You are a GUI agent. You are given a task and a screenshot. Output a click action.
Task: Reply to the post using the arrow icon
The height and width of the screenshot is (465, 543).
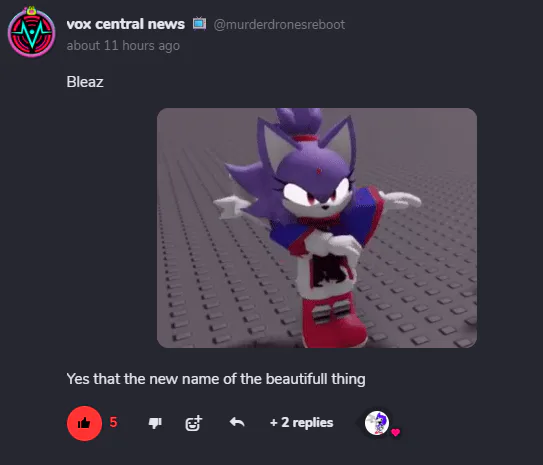click(237, 422)
